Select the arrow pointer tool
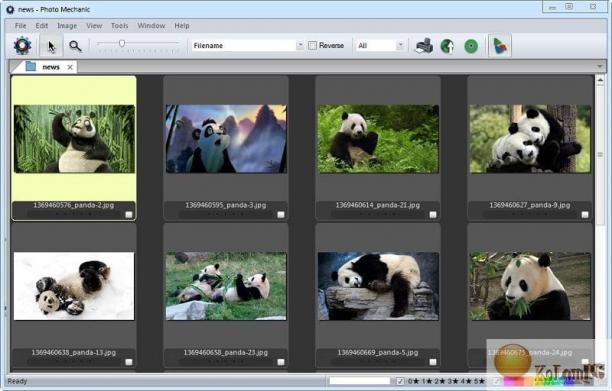 [52, 46]
